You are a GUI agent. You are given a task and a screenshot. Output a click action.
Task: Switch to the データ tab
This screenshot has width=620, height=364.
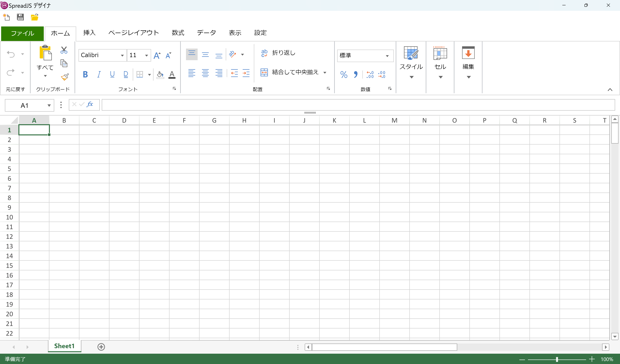[x=206, y=33]
